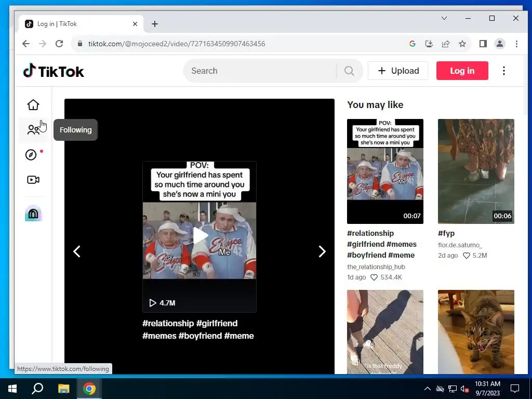Go back in browser history
The image size is (532, 399).
(x=26, y=44)
